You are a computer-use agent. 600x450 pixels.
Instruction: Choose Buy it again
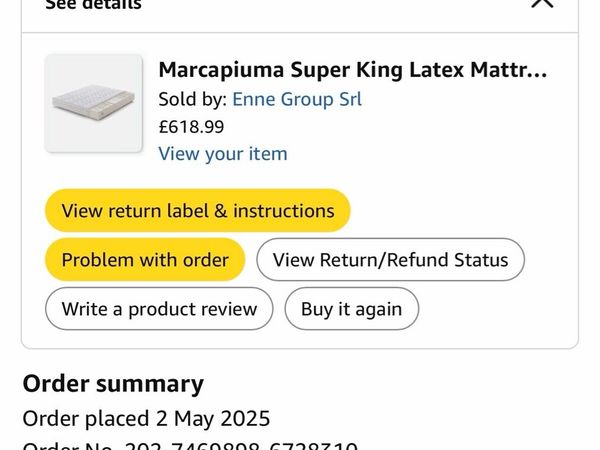(x=352, y=308)
